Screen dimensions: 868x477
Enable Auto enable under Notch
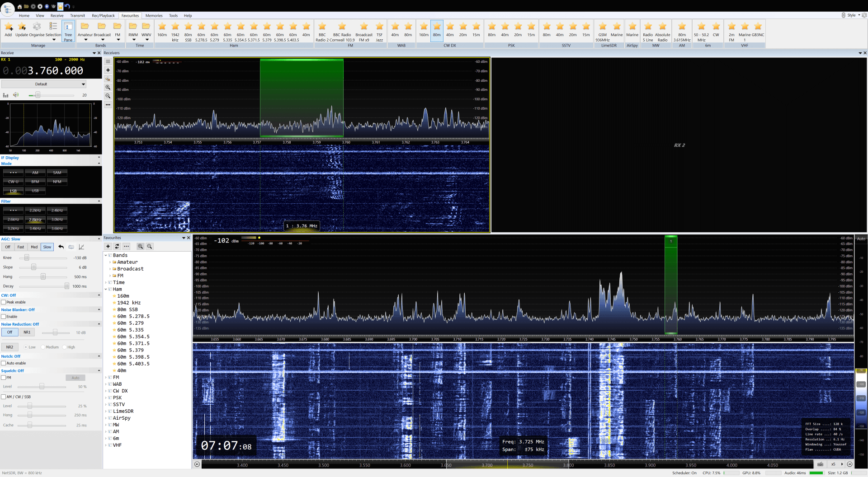pyautogui.click(x=4, y=363)
